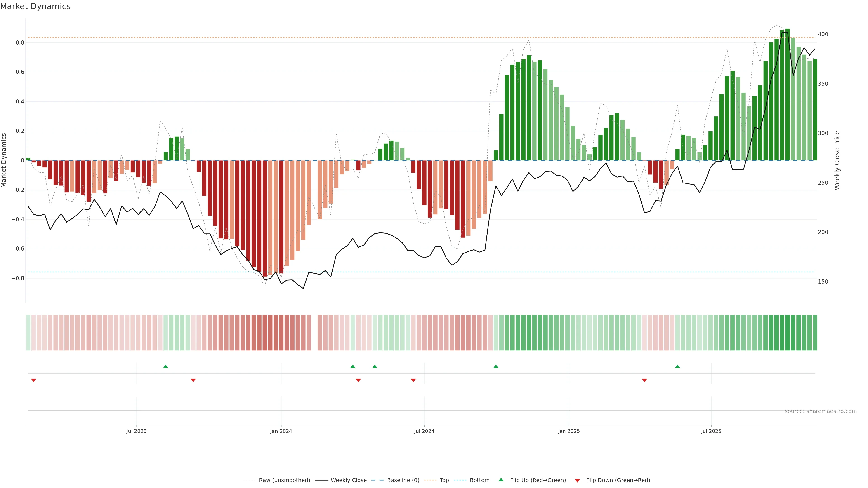Toggle the Baseline (0) legend entry
The height and width of the screenshot is (488, 868).
pos(403,480)
